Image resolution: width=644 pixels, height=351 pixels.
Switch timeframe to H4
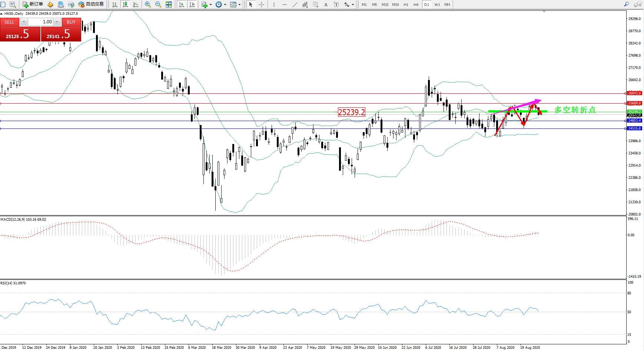[x=416, y=4]
